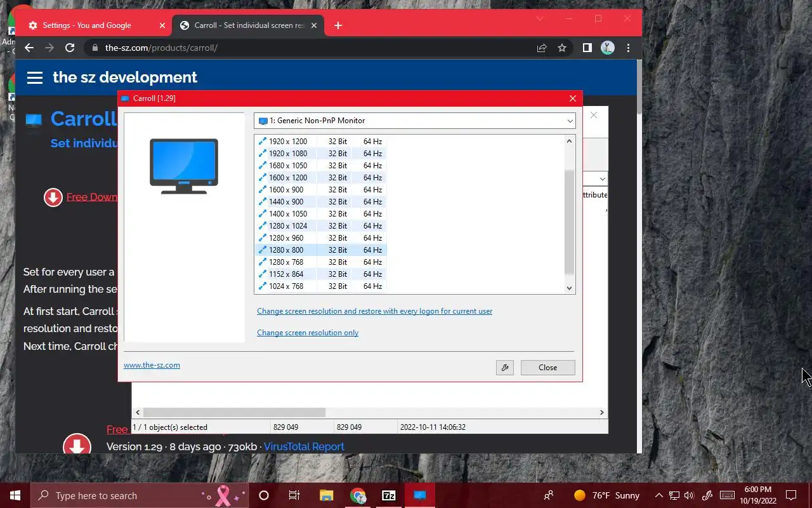Image resolution: width=812 pixels, height=508 pixels.
Task: Select the 1280 x 960 resolution row
Action: pos(320,238)
